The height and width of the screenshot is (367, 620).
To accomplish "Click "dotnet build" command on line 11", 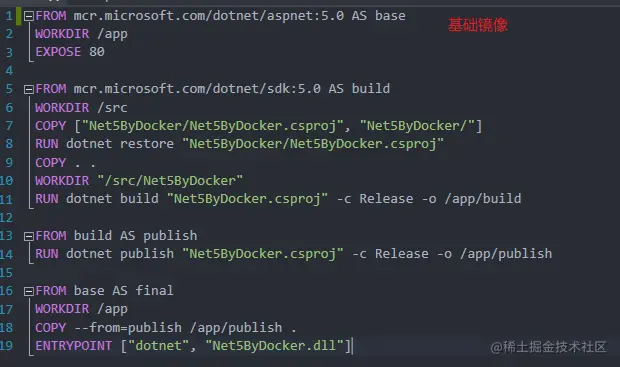I will 112,199.
